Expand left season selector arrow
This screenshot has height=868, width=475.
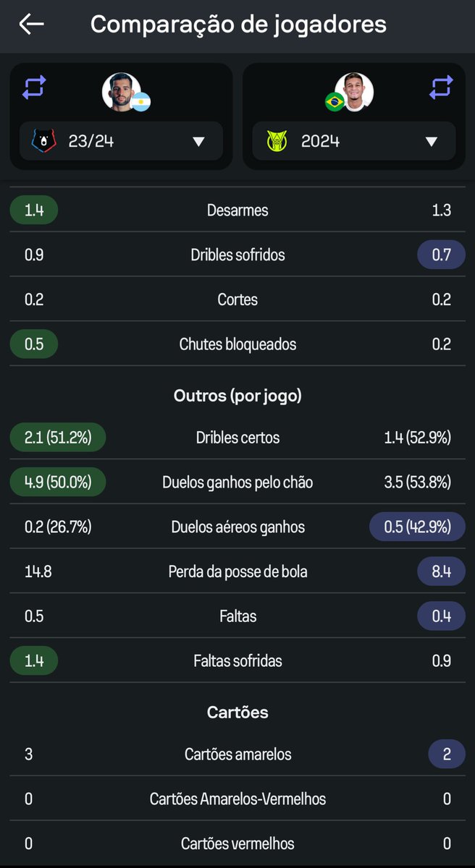198,142
